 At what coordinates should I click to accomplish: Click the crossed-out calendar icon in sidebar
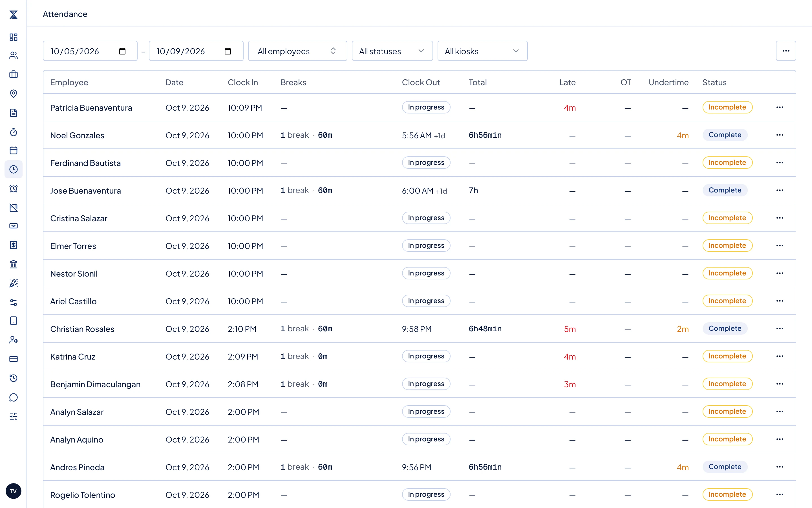(x=14, y=208)
